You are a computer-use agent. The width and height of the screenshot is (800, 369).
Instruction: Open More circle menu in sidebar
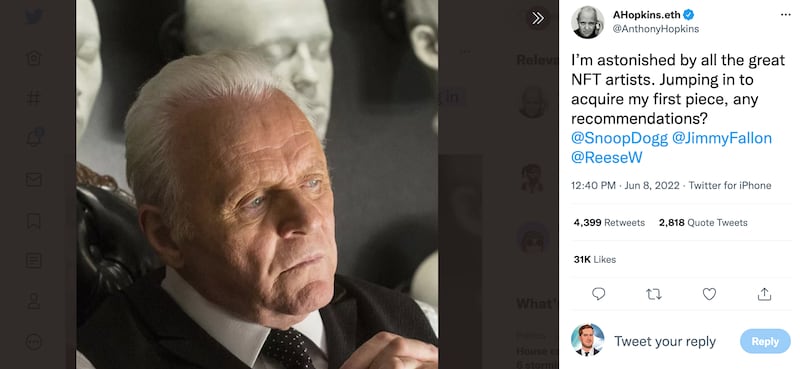point(34,341)
